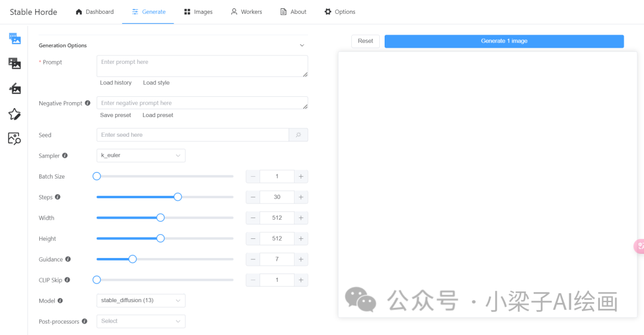Open the Post-processors Select dropdown
Screen dimensions: 644x335
(141, 321)
